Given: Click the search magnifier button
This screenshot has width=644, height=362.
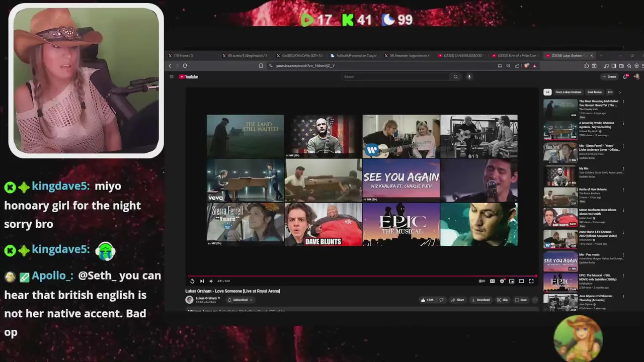Looking at the screenshot, I should pyautogui.click(x=455, y=77).
